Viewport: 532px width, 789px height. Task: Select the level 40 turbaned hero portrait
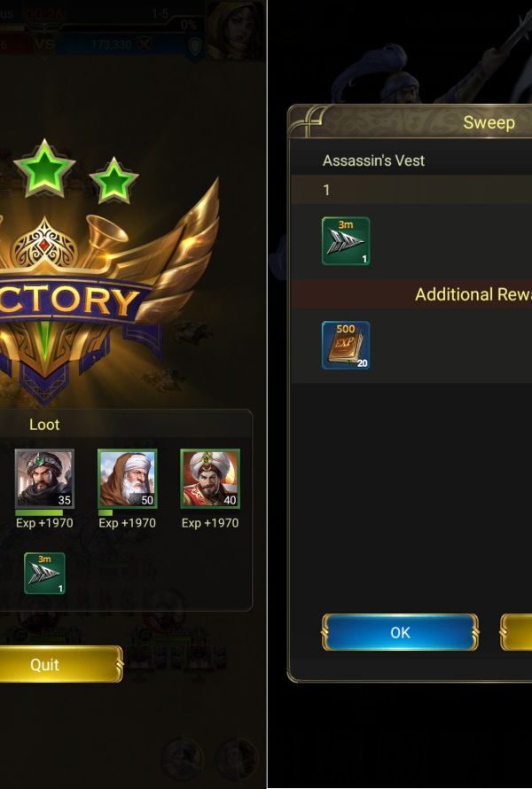[210, 478]
